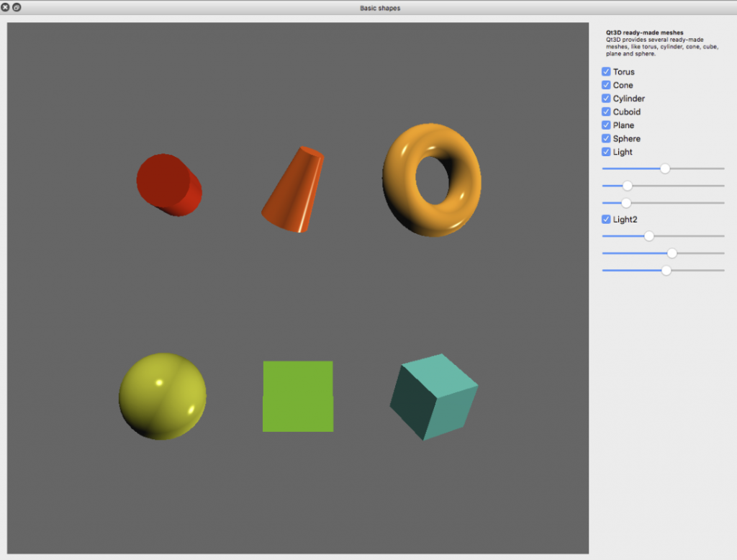Click the second slider handle under Light

(627, 186)
